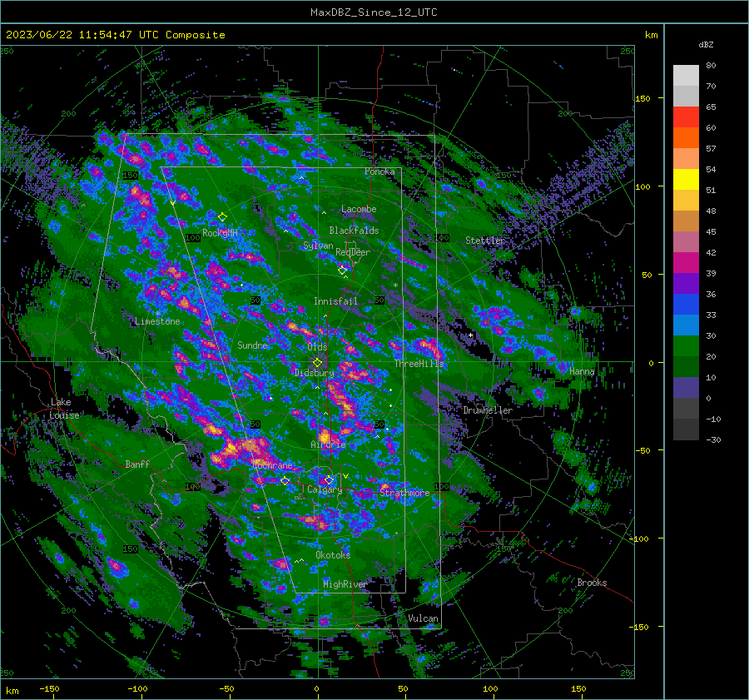Click the Blackfalds town label
749x700 pixels.
354,231
